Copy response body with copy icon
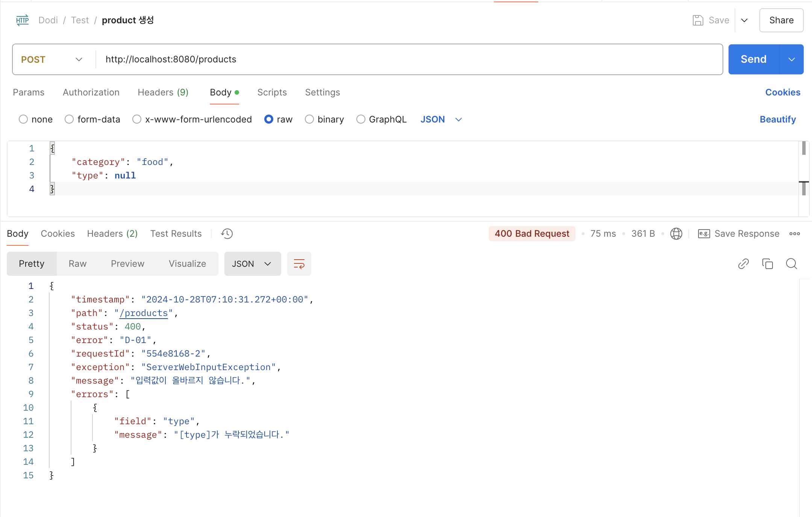Viewport: 812px width, 517px height. click(x=767, y=264)
